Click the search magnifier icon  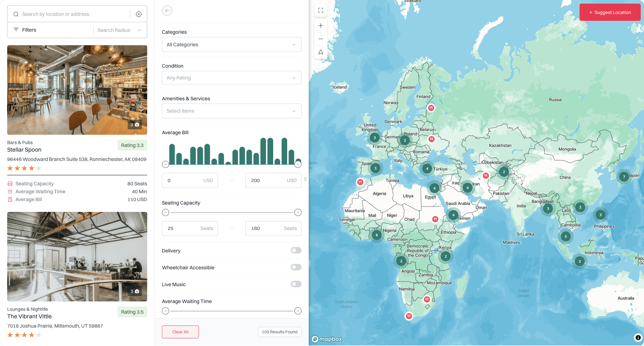[16, 14]
